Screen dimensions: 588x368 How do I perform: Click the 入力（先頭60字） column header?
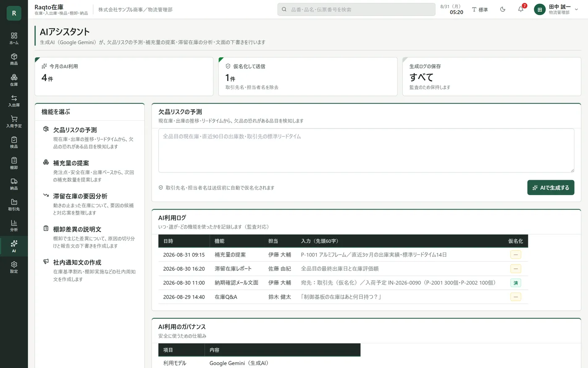coord(399,241)
